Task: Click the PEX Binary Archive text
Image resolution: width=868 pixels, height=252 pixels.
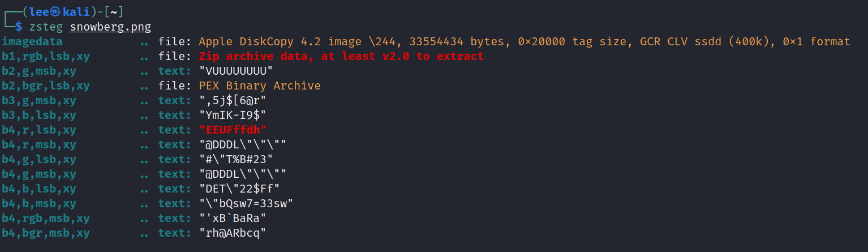Action: point(260,86)
